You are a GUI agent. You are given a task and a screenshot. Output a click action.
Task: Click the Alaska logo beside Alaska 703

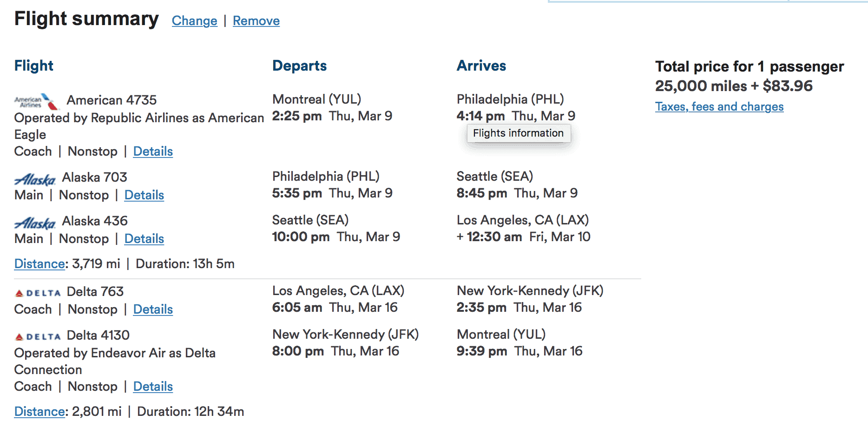point(35,179)
